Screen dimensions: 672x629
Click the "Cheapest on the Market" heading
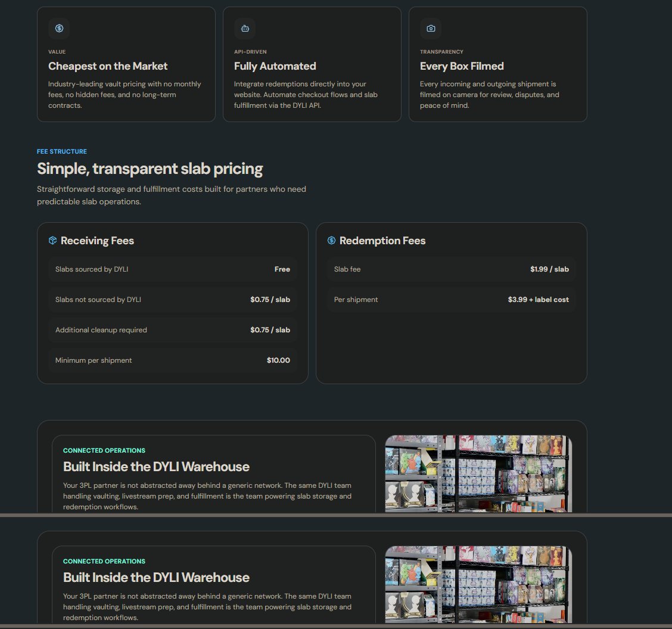point(108,66)
